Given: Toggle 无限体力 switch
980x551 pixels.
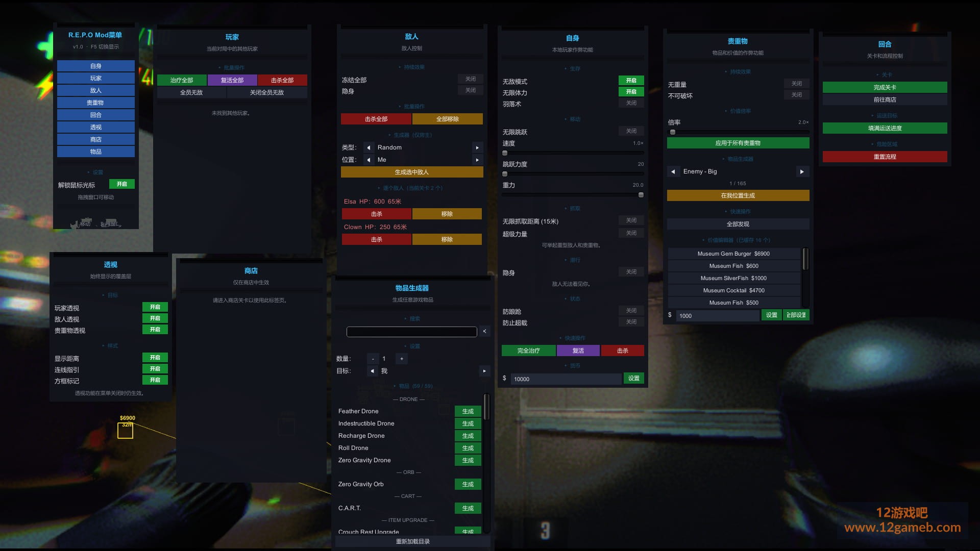Looking at the screenshot, I should click(631, 92).
